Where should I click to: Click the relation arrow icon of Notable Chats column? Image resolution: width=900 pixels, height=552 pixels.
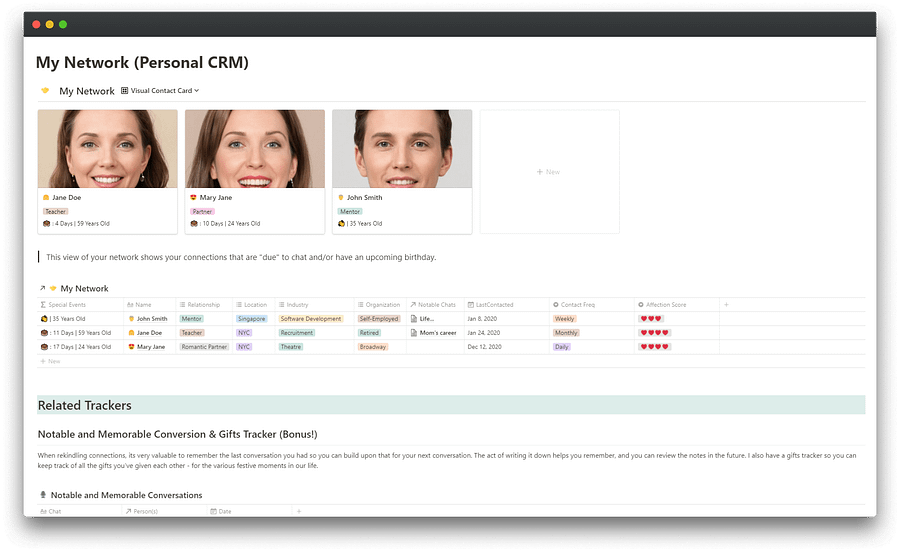click(x=413, y=305)
